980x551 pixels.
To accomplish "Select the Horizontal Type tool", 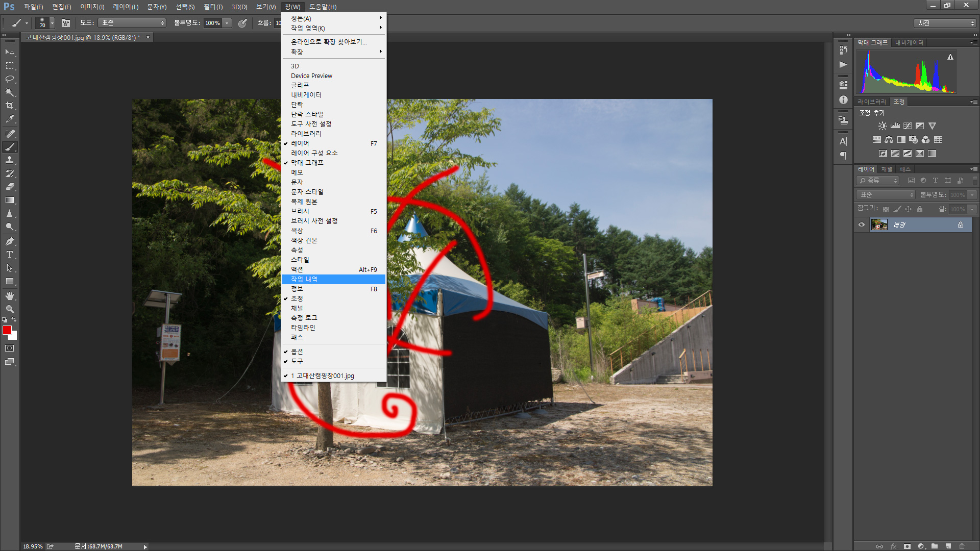I will coord(10,255).
